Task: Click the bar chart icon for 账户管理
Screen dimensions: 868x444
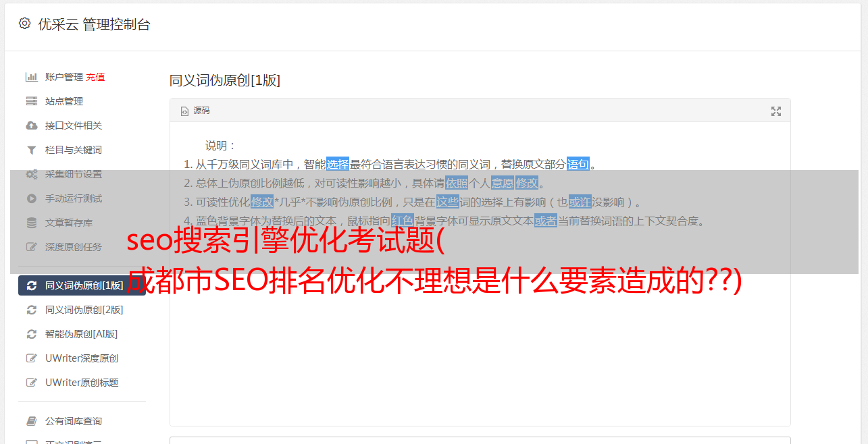Action: point(31,77)
